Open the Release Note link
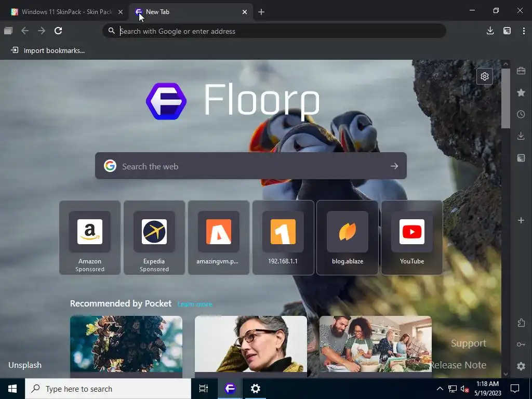 click(x=458, y=365)
